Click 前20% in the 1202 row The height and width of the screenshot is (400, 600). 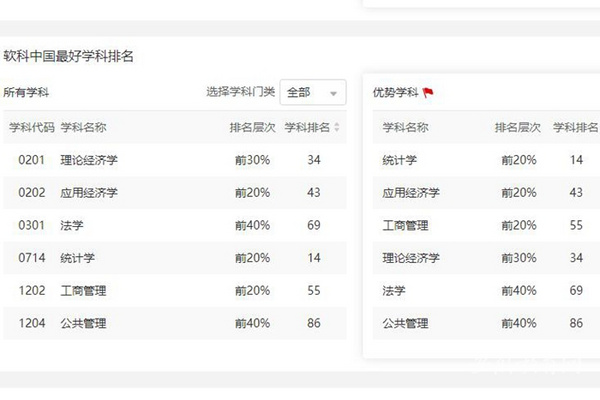point(253,291)
